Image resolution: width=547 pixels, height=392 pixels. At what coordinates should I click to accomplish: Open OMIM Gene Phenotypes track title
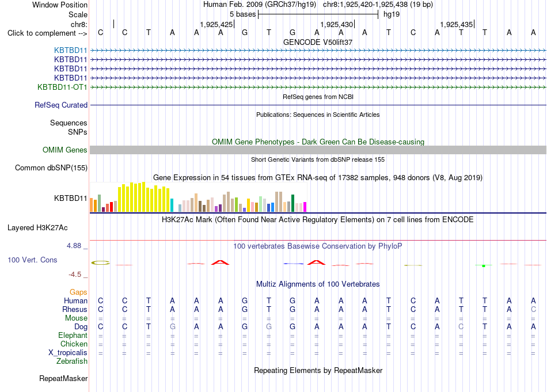pyautogui.click(x=318, y=142)
